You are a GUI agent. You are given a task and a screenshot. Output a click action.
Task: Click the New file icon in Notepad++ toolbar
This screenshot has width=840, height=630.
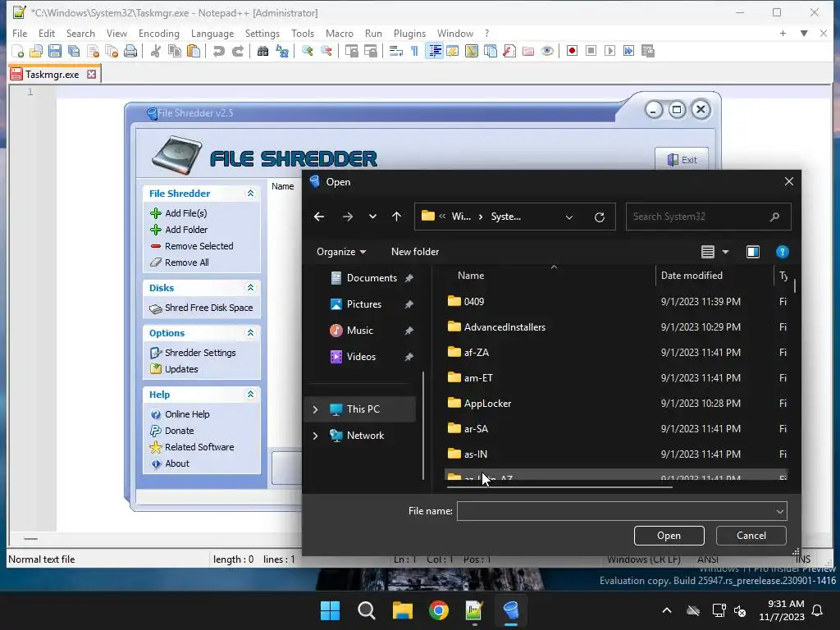17,51
